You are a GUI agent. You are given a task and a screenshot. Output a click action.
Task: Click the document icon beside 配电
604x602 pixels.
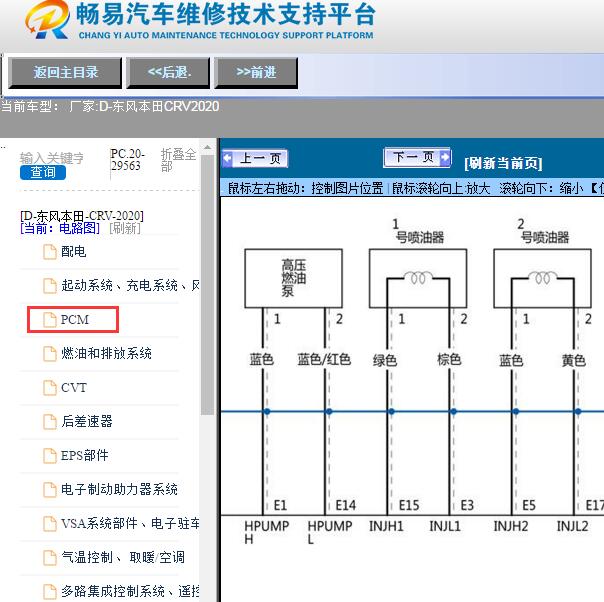[50, 252]
